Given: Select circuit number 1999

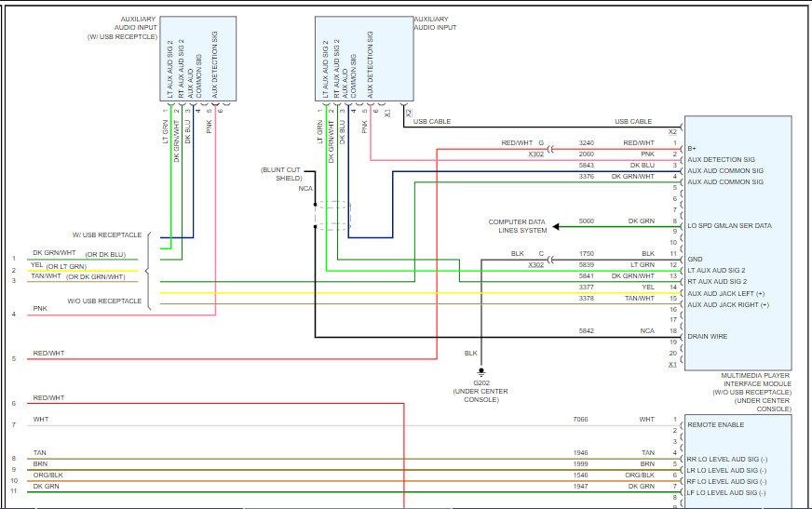Looking at the screenshot, I should point(580,464).
